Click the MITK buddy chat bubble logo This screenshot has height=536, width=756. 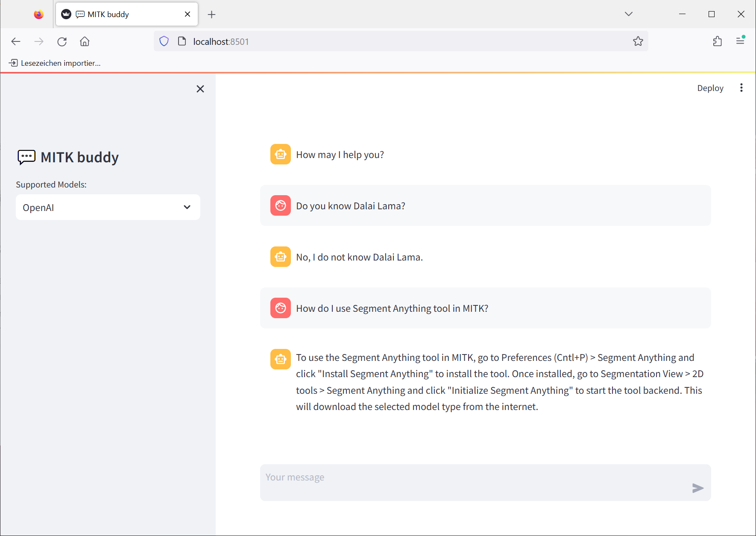[x=26, y=157]
